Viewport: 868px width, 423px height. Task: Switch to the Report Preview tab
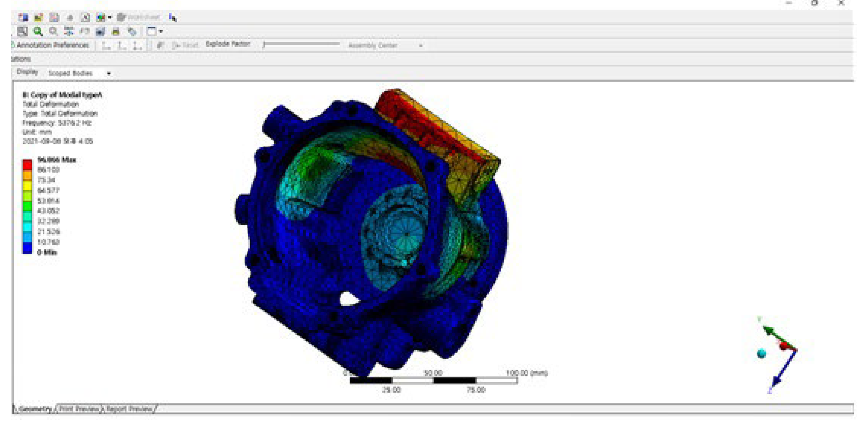coord(129,409)
